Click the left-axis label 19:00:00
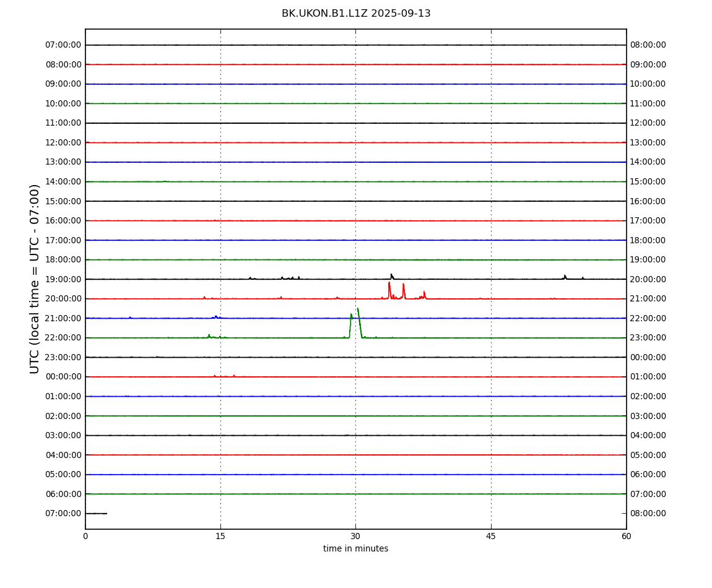712x588 pixels. point(63,279)
